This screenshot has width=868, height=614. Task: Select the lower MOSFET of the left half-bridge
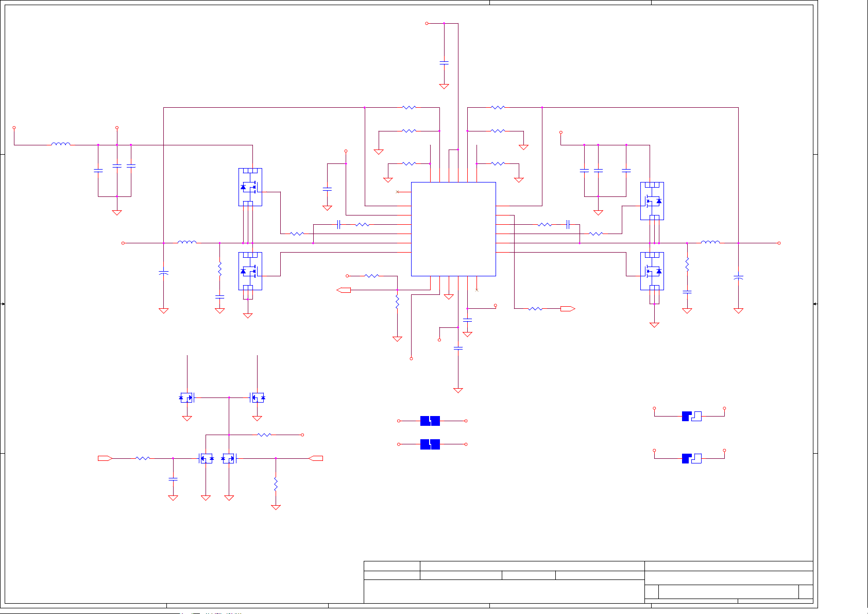click(x=250, y=271)
